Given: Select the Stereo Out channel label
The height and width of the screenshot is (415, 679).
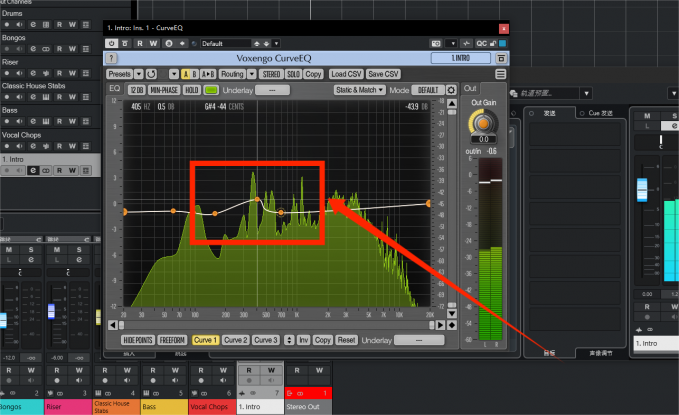Looking at the screenshot, I should coord(308,407).
